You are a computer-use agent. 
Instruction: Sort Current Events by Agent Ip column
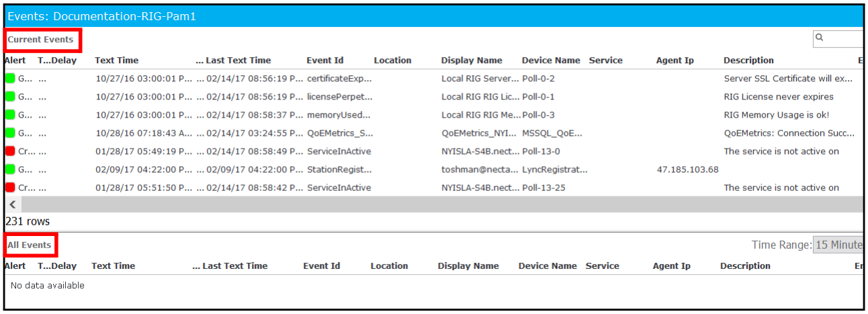(675, 61)
